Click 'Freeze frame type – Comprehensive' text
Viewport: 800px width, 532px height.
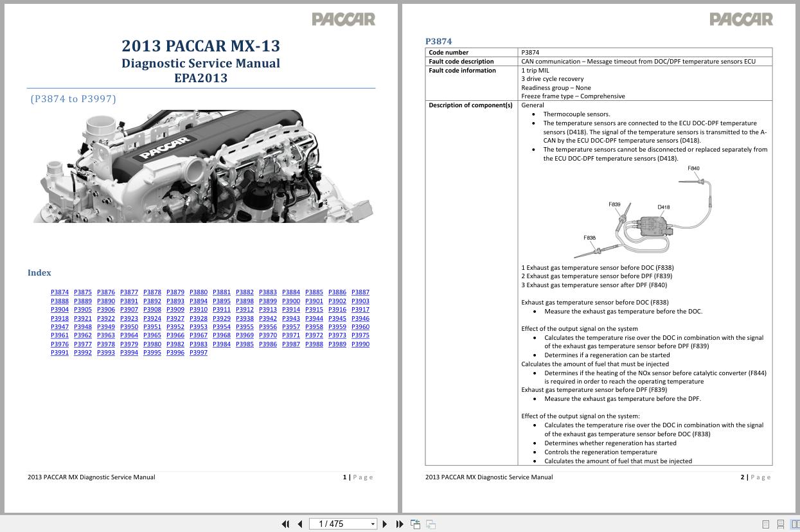tap(573, 96)
